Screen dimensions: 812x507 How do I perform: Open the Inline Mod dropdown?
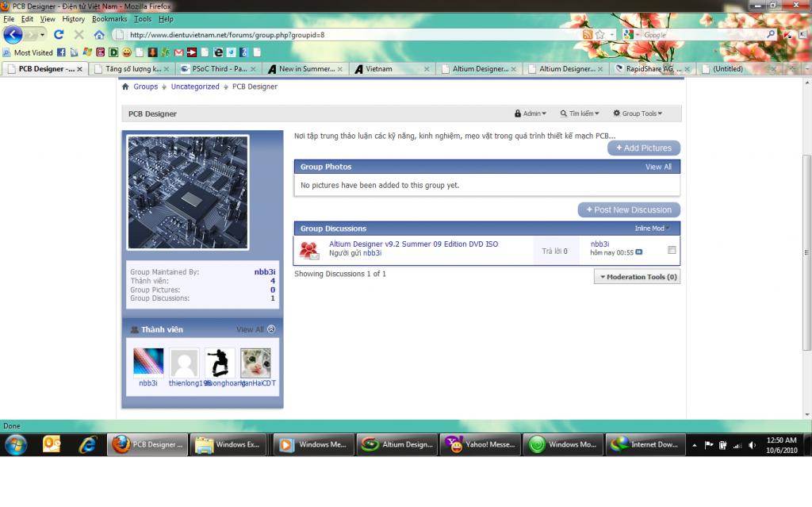652,228
